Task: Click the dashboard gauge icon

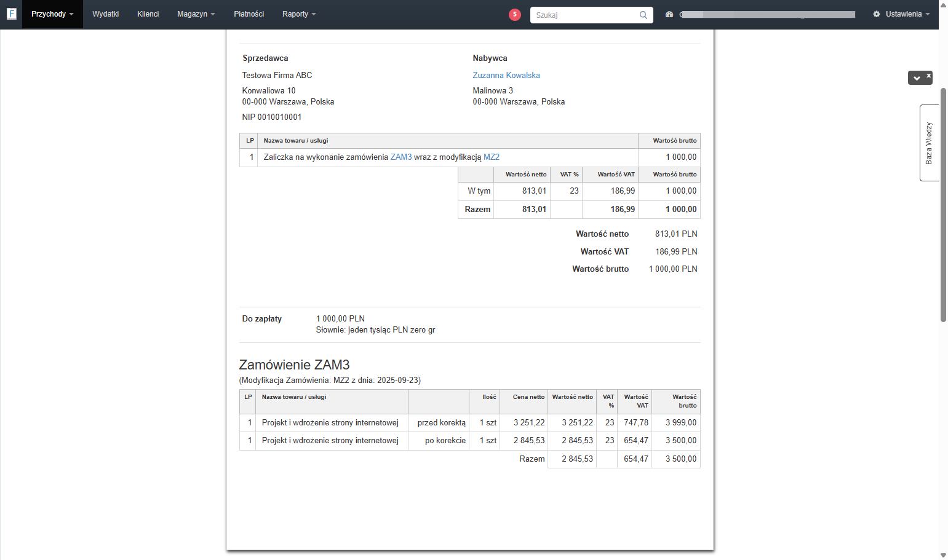Action: [x=669, y=14]
